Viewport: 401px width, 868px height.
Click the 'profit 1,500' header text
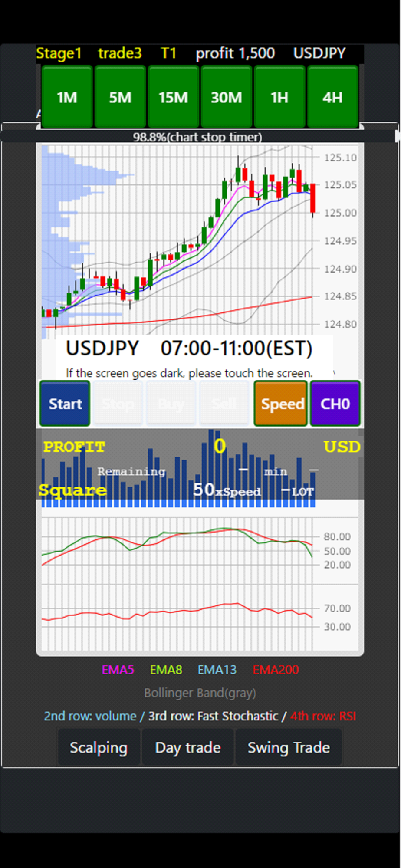click(235, 53)
